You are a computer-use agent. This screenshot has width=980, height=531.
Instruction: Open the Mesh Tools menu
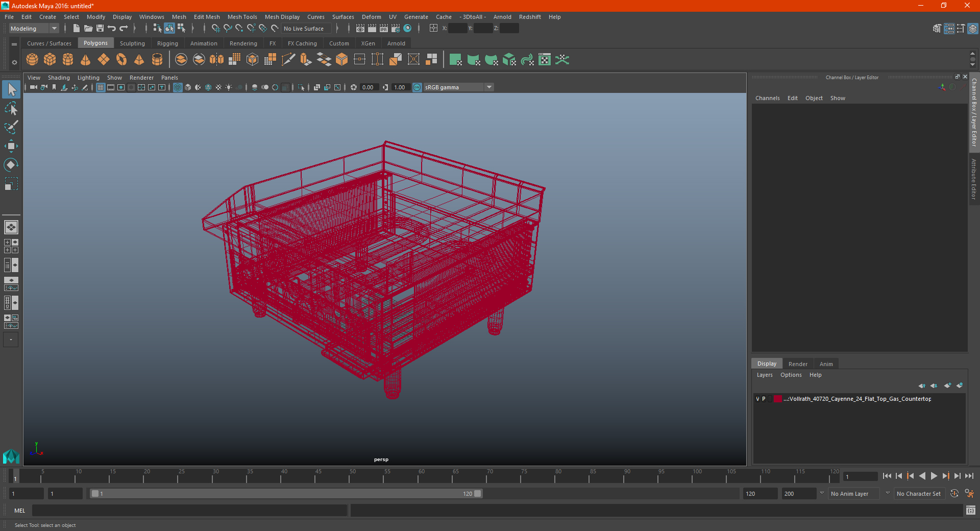pyautogui.click(x=242, y=17)
